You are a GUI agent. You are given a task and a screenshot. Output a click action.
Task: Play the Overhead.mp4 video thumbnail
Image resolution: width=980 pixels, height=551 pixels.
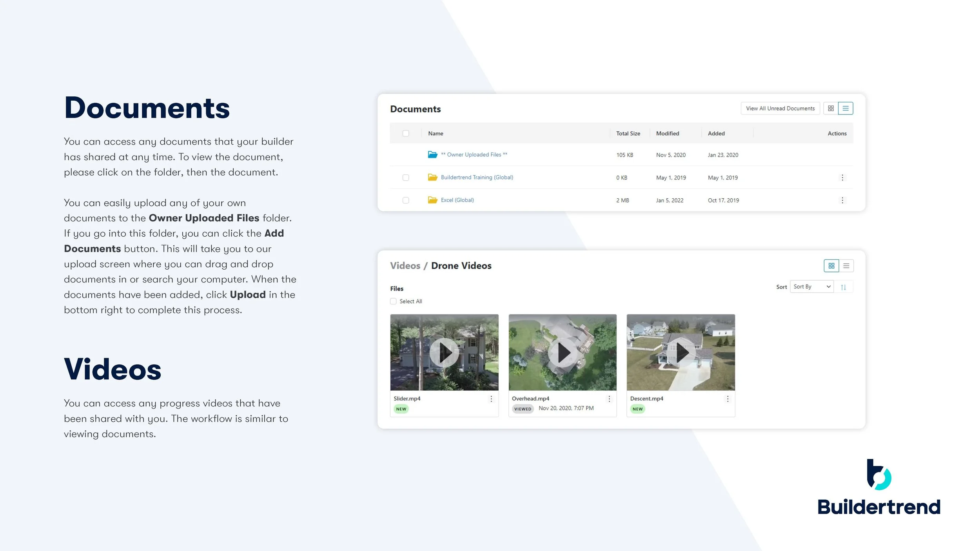(563, 352)
